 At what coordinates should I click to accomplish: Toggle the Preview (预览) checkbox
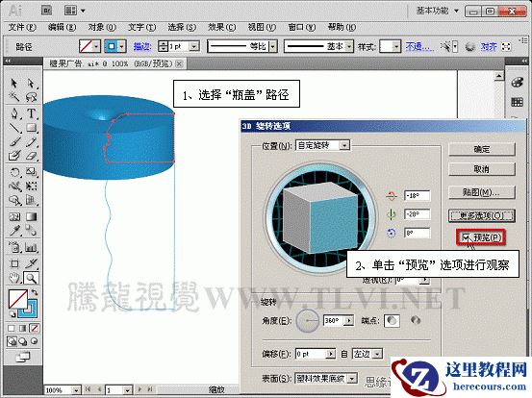467,237
